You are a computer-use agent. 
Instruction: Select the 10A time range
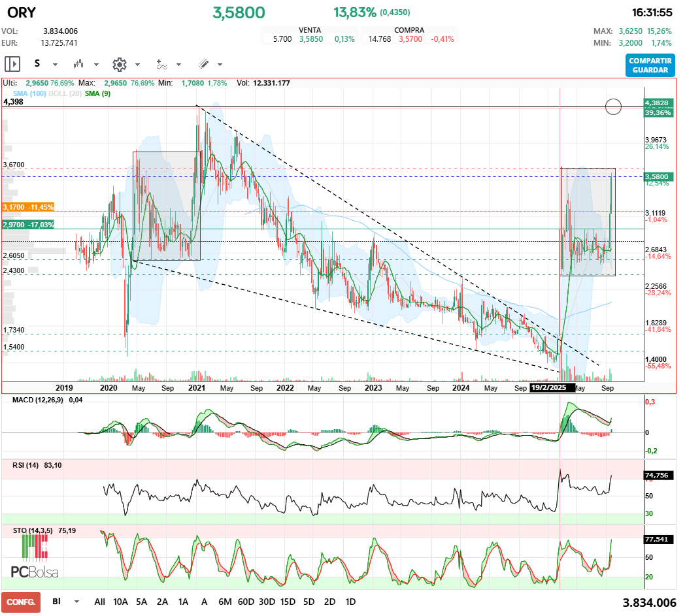tap(120, 602)
